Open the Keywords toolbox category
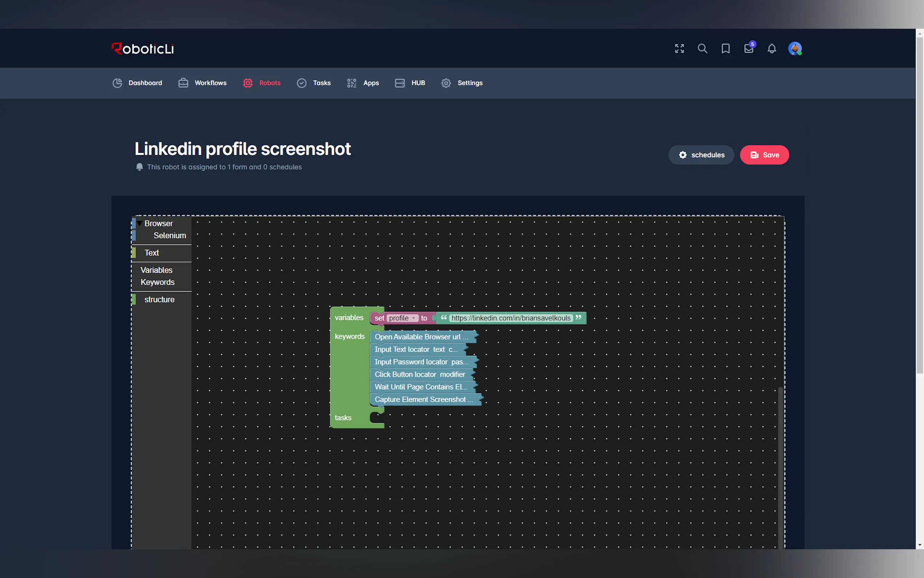 pos(158,282)
